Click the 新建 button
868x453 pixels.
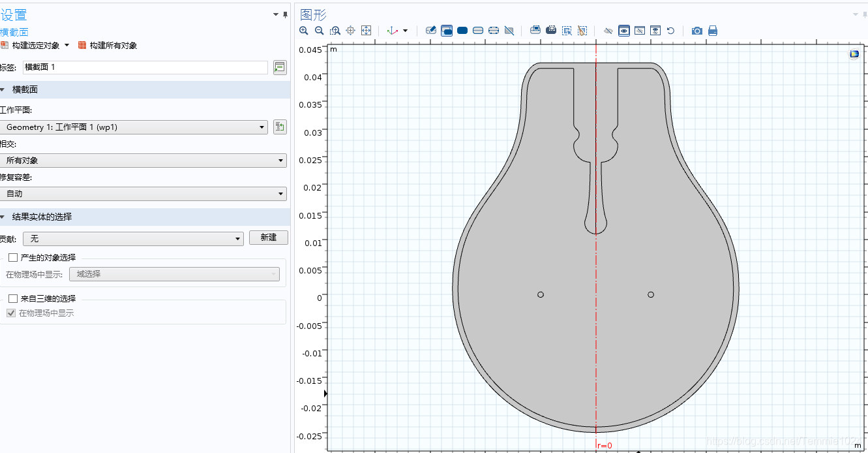[x=269, y=238]
